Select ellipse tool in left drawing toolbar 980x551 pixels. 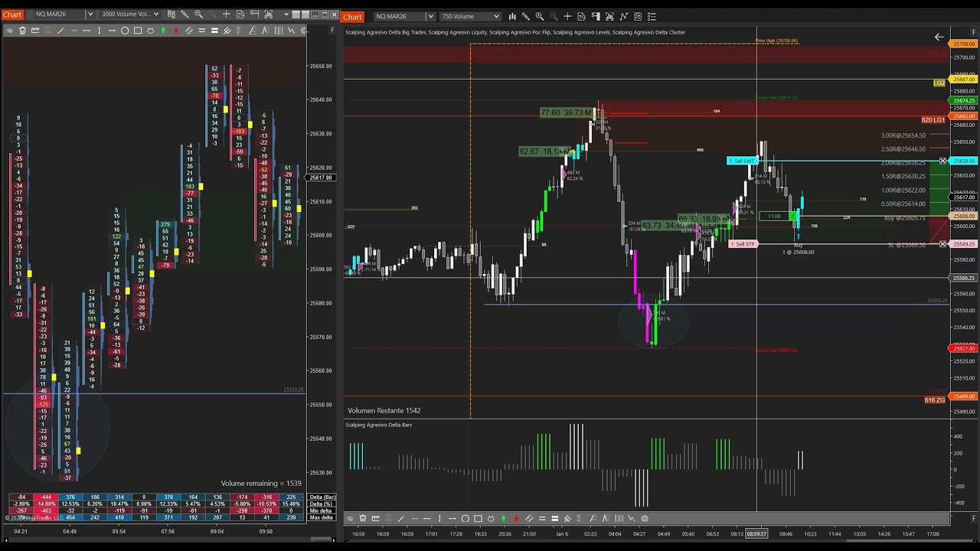coord(125,31)
